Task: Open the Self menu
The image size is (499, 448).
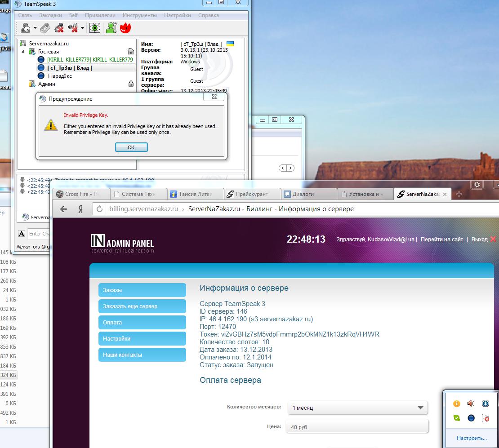Action: pos(73,15)
